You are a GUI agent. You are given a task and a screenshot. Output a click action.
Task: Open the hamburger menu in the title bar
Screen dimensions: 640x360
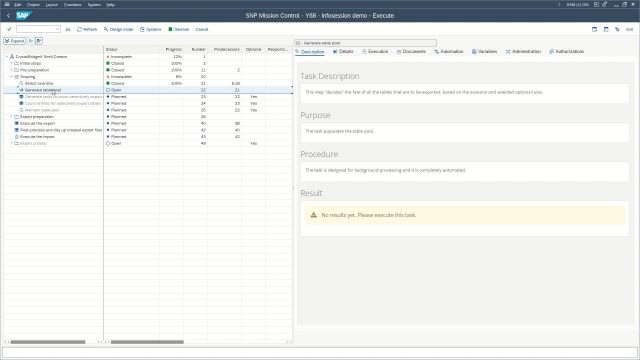point(7,4)
